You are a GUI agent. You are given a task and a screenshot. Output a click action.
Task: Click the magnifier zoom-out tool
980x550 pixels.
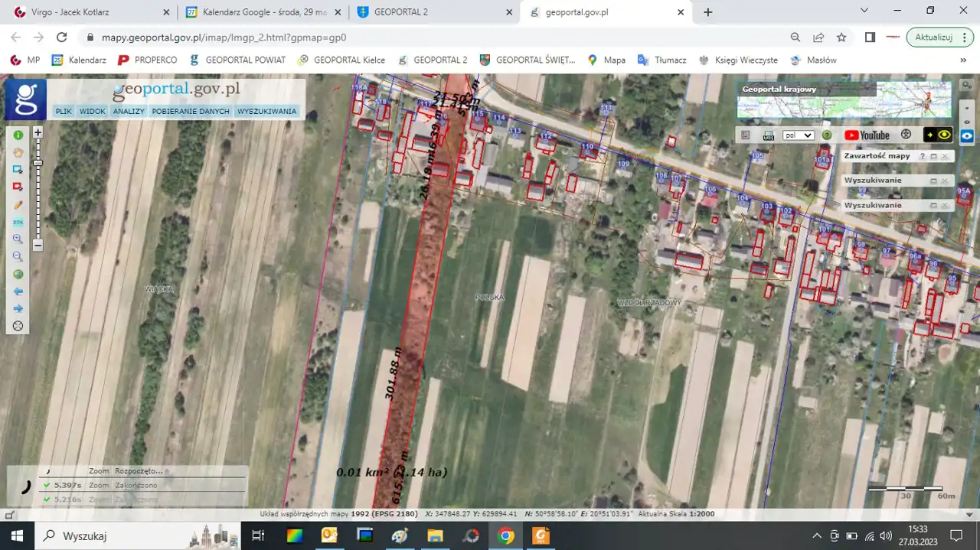coord(18,256)
